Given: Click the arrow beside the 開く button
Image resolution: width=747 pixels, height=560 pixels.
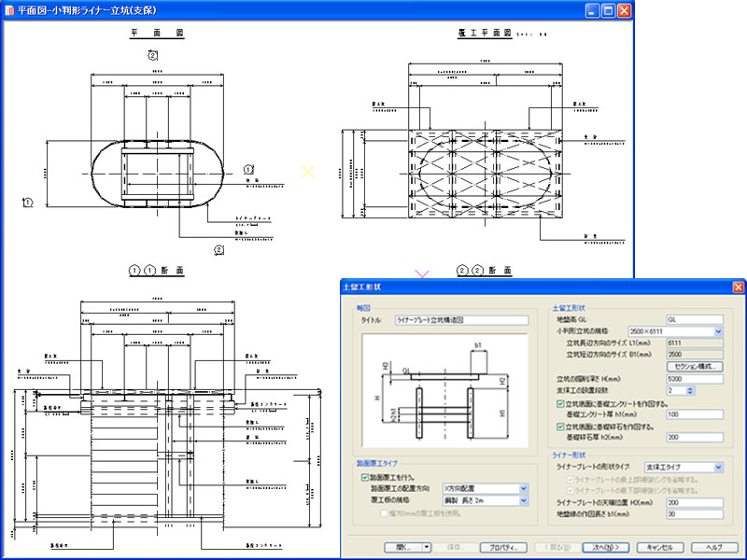Looking at the screenshot, I should 427,548.
